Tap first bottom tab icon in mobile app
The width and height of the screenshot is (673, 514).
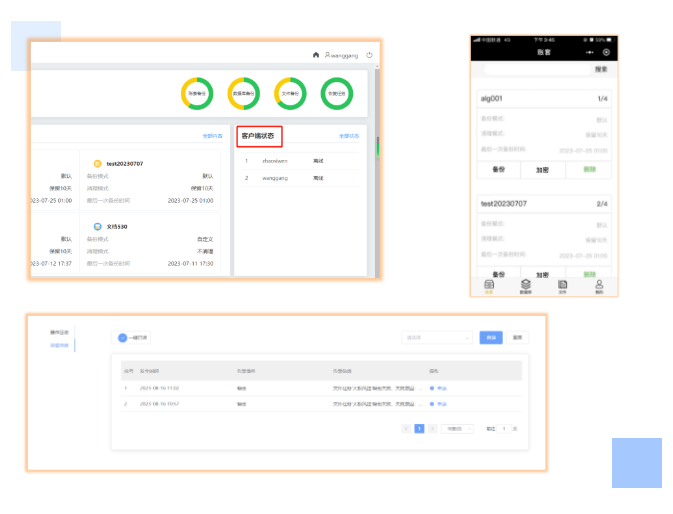[x=489, y=286]
